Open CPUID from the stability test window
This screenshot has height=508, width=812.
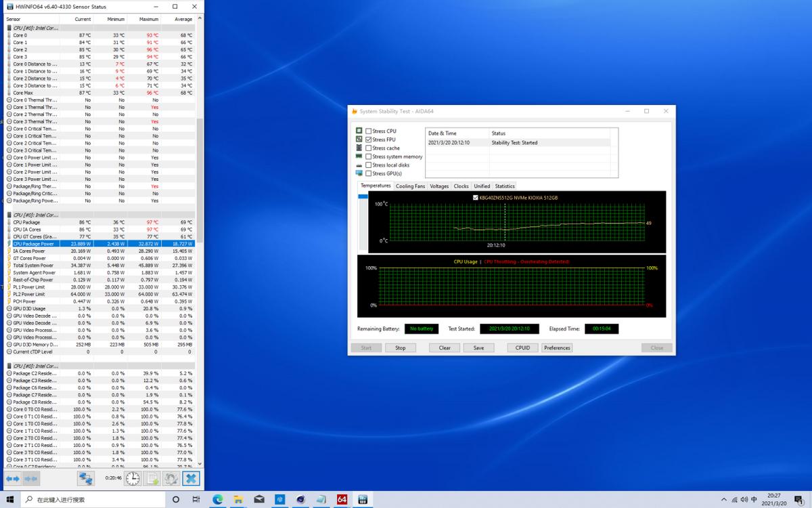click(522, 347)
